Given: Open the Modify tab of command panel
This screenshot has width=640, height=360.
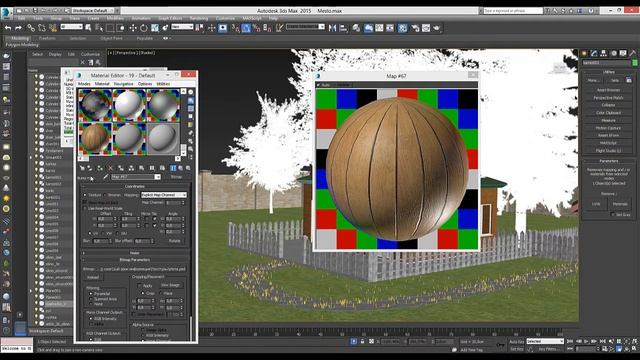Looking at the screenshot, I should pos(594,53).
